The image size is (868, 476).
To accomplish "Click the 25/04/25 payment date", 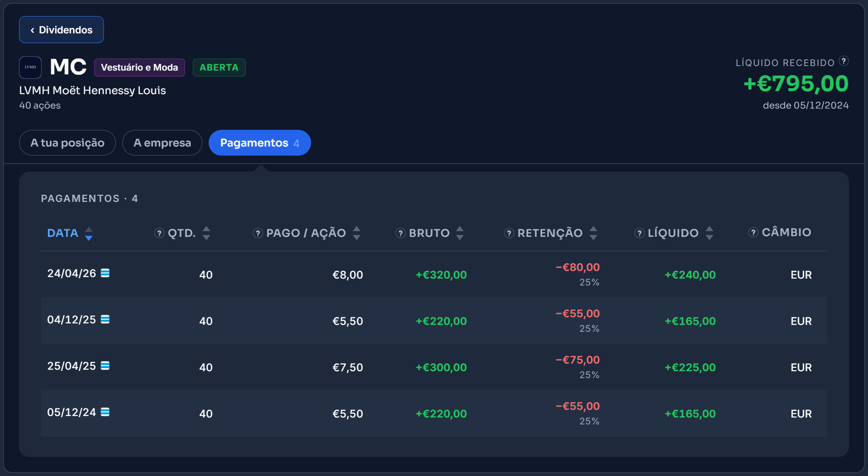I will coord(72,366).
